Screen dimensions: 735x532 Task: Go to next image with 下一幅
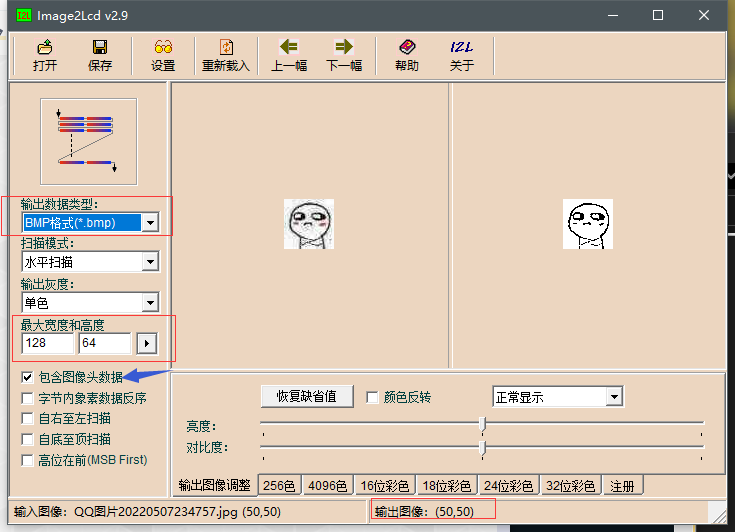344,55
